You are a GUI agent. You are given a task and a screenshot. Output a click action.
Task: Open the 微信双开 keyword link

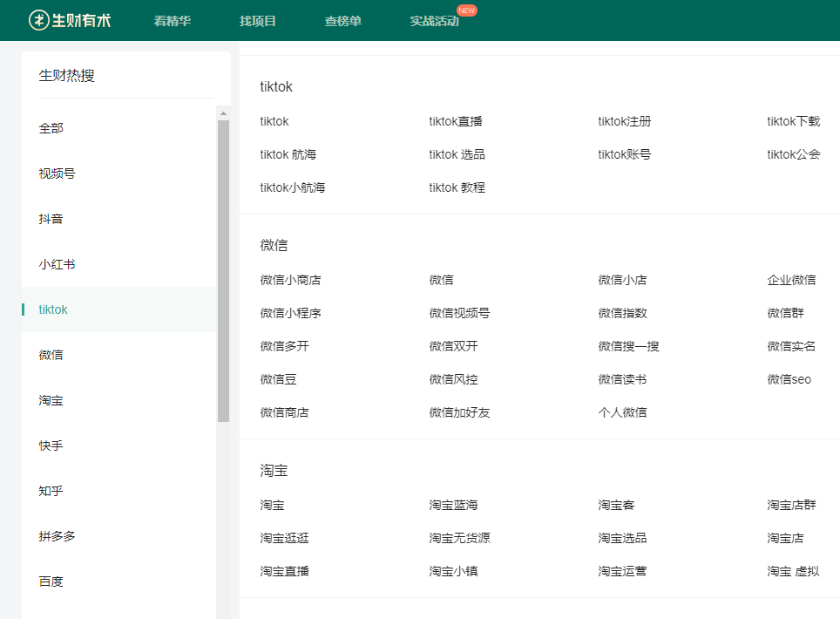tap(453, 346)
